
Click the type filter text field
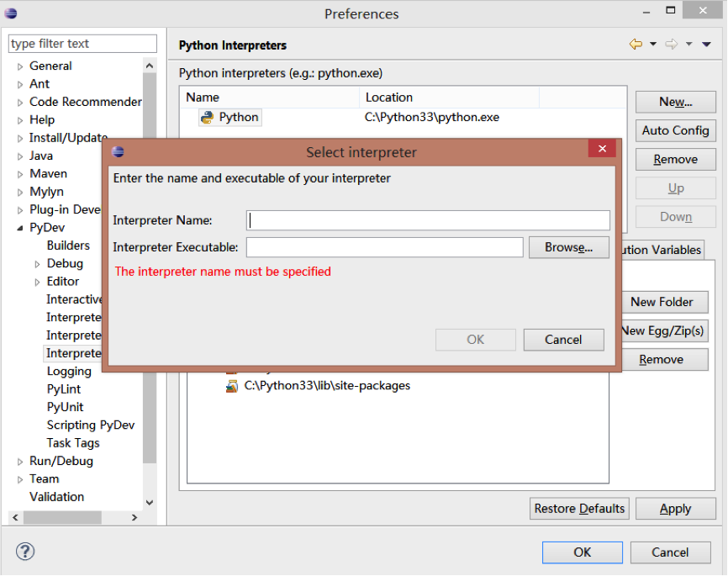tap(82, 44)
